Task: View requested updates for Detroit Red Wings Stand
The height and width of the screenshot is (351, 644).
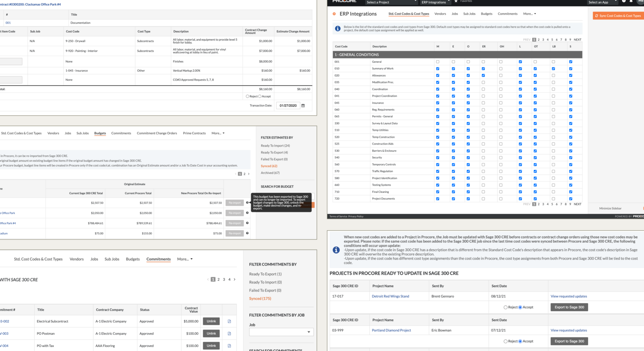Action: point(569,296)
